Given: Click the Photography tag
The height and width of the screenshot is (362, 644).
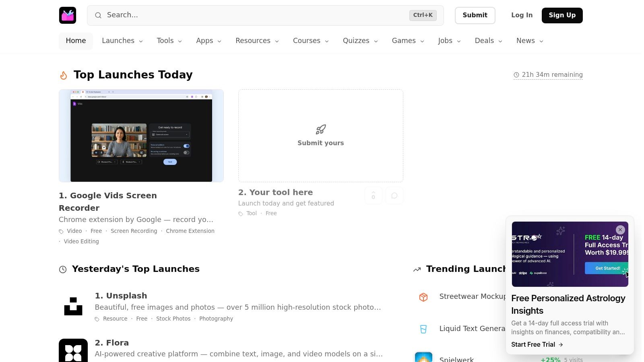Looking at the screenshot, I should tap(216, 319).
